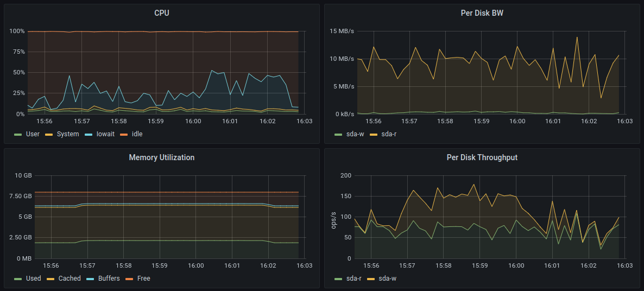
Task: Click the Cached legend label
Action: (69, 279)
